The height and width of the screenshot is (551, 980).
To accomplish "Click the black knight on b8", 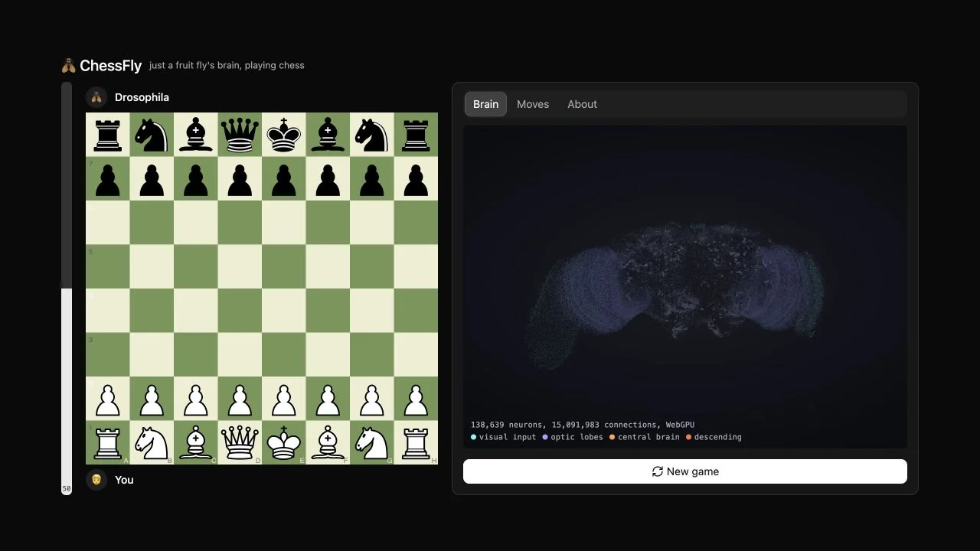I will coord(152,135).
